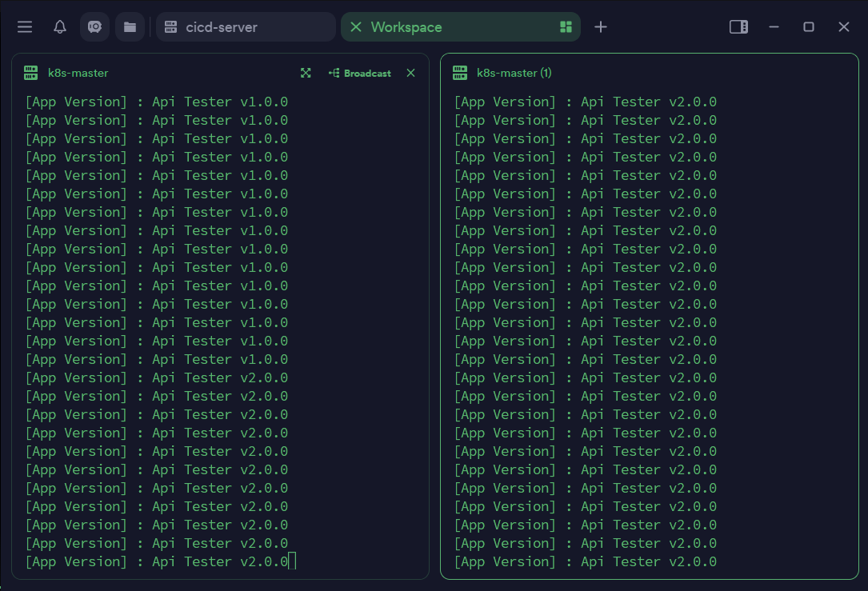The width and height of the screenshot is (868, 591).
Task: Select the k8s-master left pane title
Action: click(78, 73)
